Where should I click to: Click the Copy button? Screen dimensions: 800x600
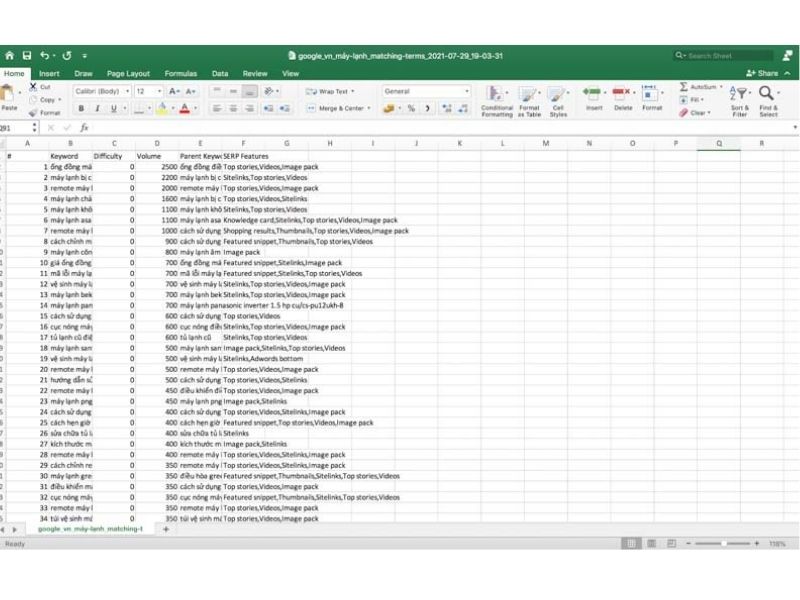pos(45,100)
